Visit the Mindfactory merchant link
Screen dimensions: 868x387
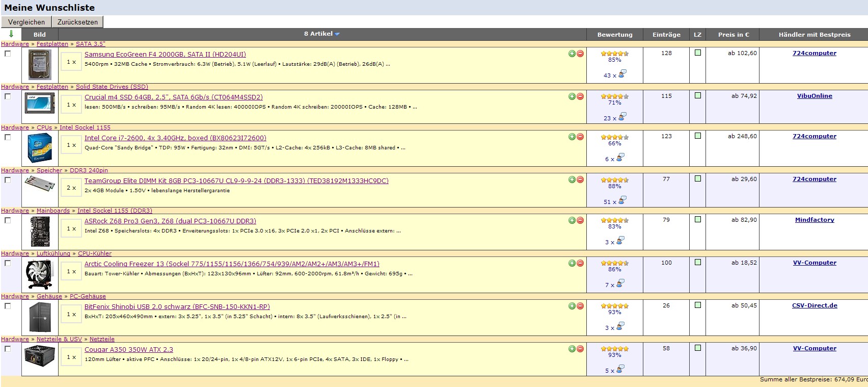point(815,220)
